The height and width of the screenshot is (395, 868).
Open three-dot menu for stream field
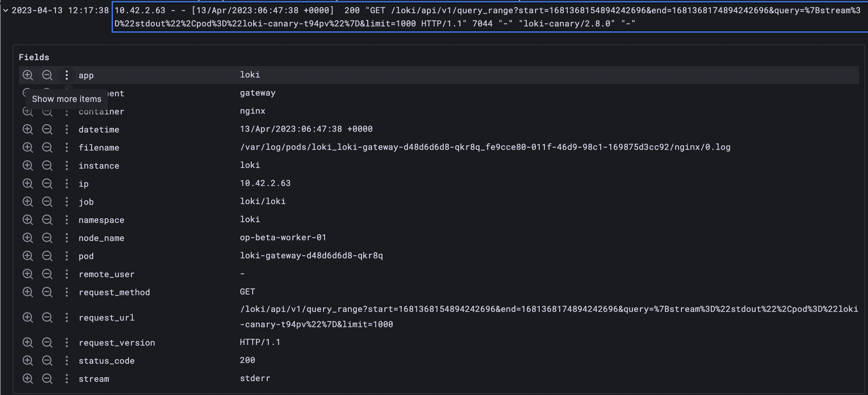(x=67, y=379)
